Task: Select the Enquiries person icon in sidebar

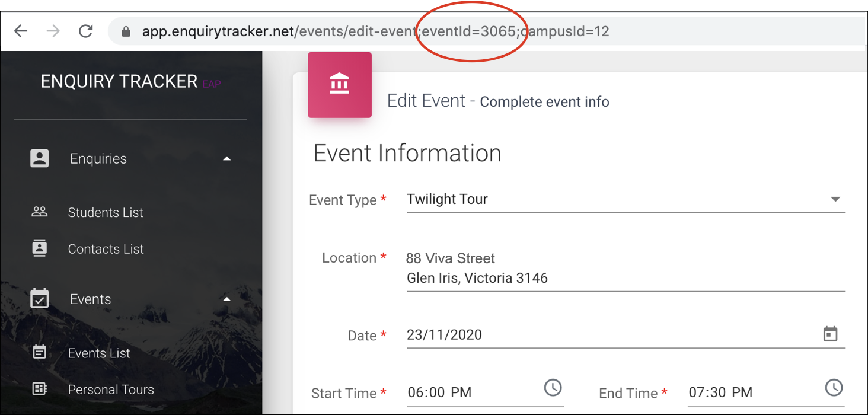Action: pos(39,158)
